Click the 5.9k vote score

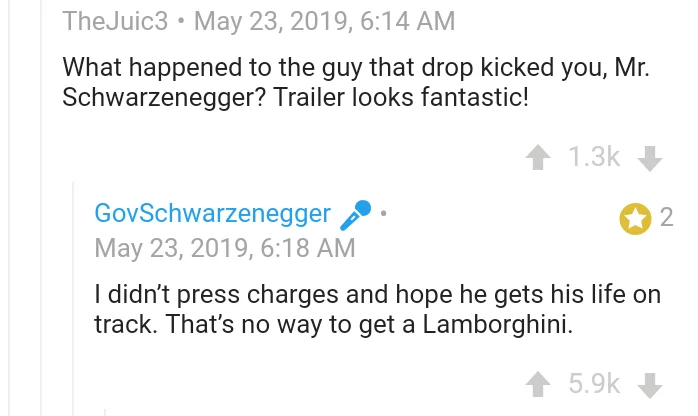(x=594, y=384)
